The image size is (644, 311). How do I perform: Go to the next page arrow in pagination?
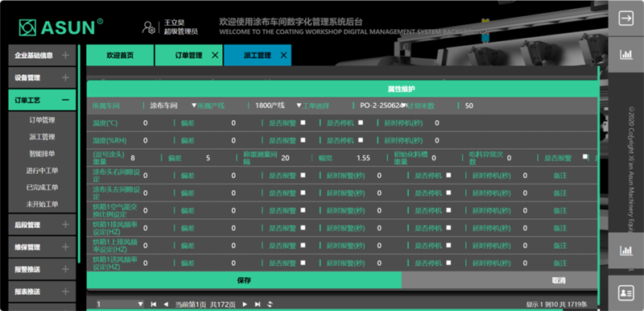coord(245,305)
